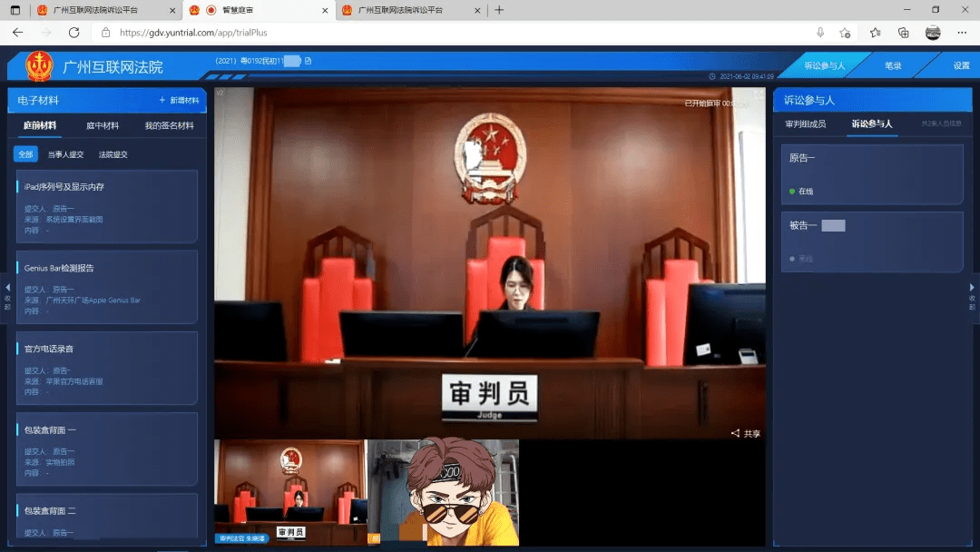Click the browser extensions icon
980x552 pixels.
[x=901, y=32]
